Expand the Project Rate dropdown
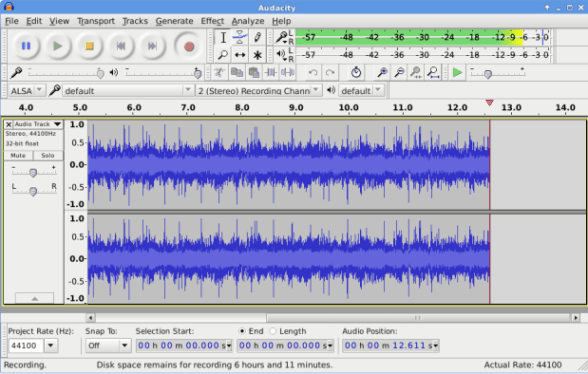The height and width of the screenshot is (374, 588). click(51, 345)
